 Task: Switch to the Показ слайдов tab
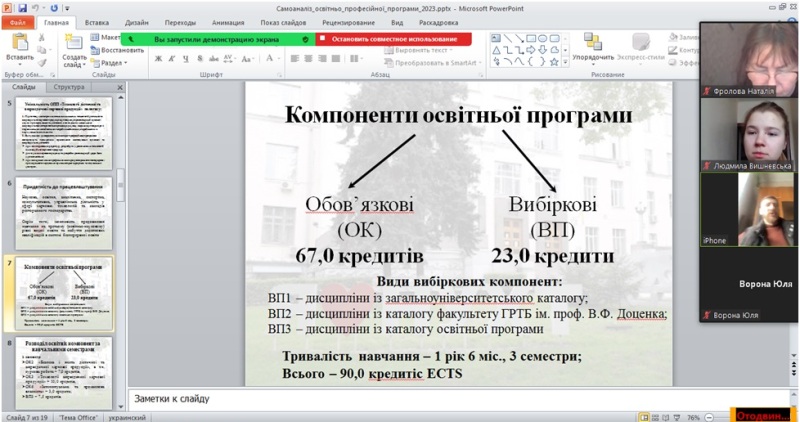(283, 22)
